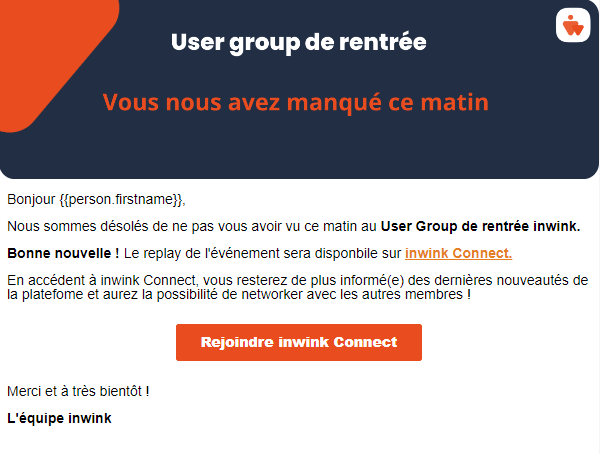This screenshot has height=454, width=600.
Task: Click the word "plateforme" in the paragraph
Action: (x=59, y=295)
